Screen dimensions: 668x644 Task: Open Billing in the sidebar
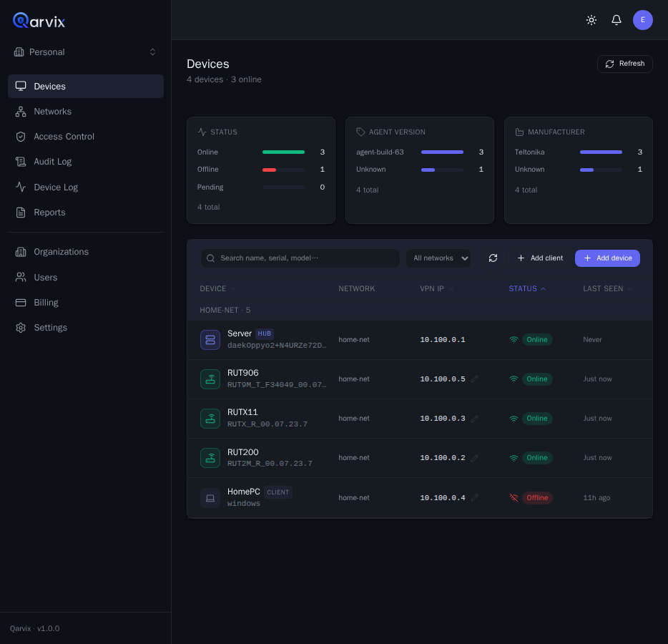tap(86, 302)
